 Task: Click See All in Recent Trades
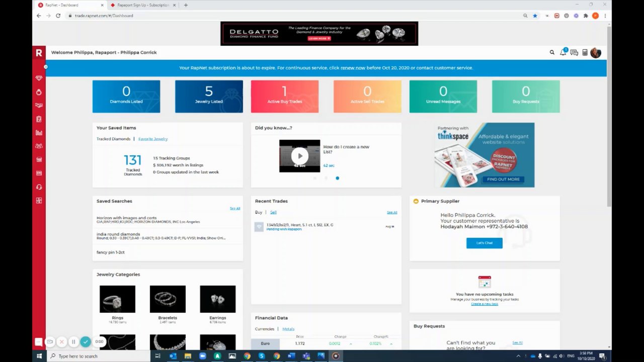pos(392,212)
